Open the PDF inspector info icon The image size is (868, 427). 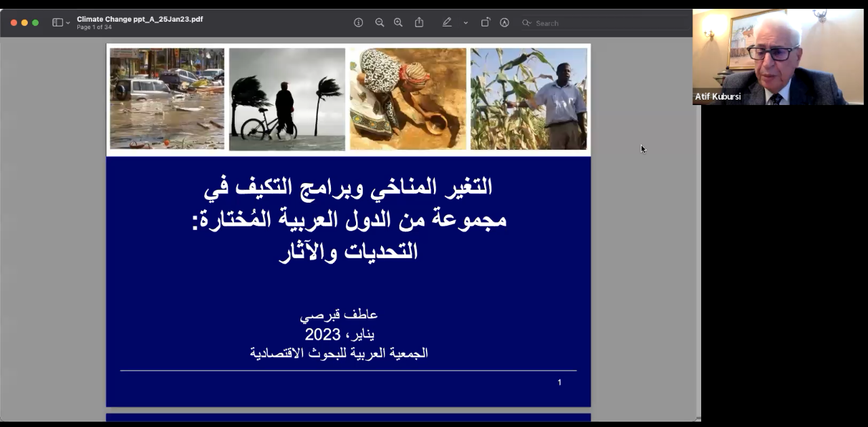(x=359, y=22)
